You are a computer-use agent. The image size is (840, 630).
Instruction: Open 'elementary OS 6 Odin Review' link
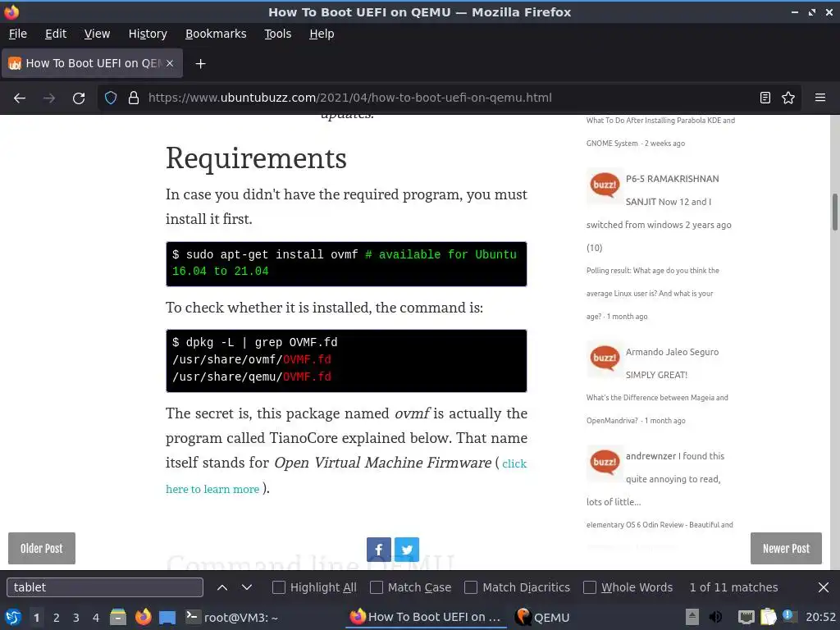660,525
